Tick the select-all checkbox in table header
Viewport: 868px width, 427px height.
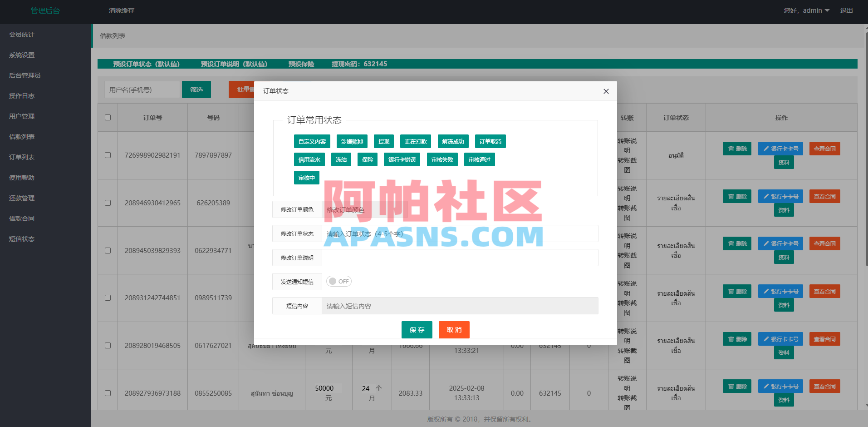108,117
